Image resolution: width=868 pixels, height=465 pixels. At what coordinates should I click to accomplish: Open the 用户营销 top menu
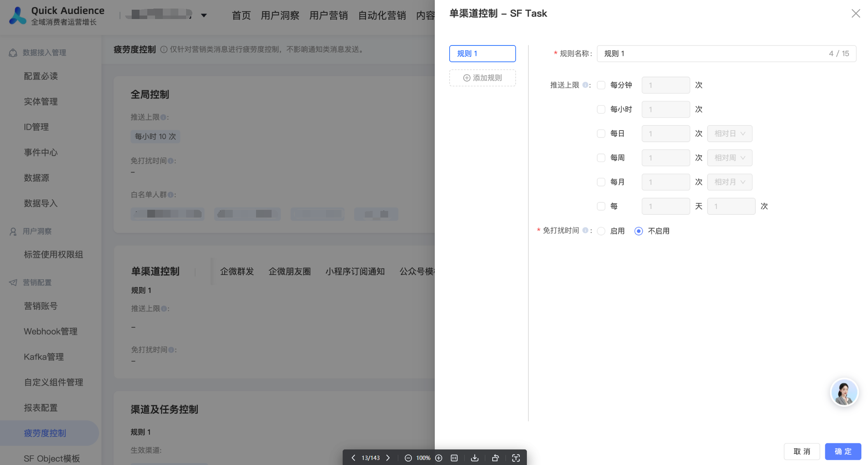pyautogui.click(x=329, y=16)
